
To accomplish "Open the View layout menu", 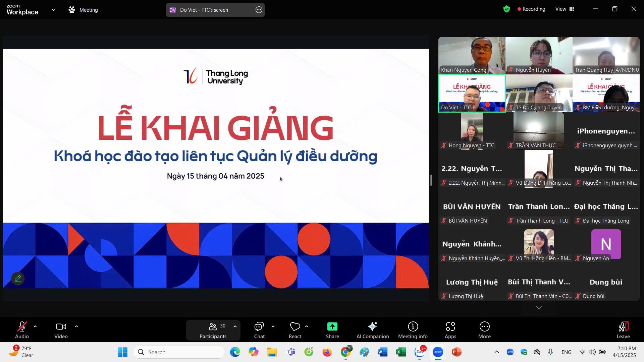I will (565, 9).
